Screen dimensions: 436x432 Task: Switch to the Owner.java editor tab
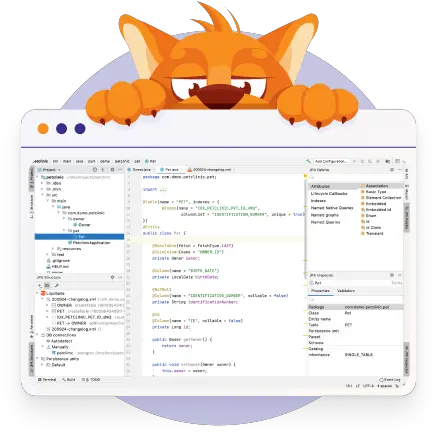[x=141, y=170]
